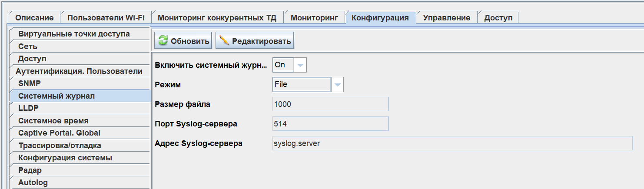
Task: Select the On value combo box
Action: pyautogui.click(x=283, y=65)
